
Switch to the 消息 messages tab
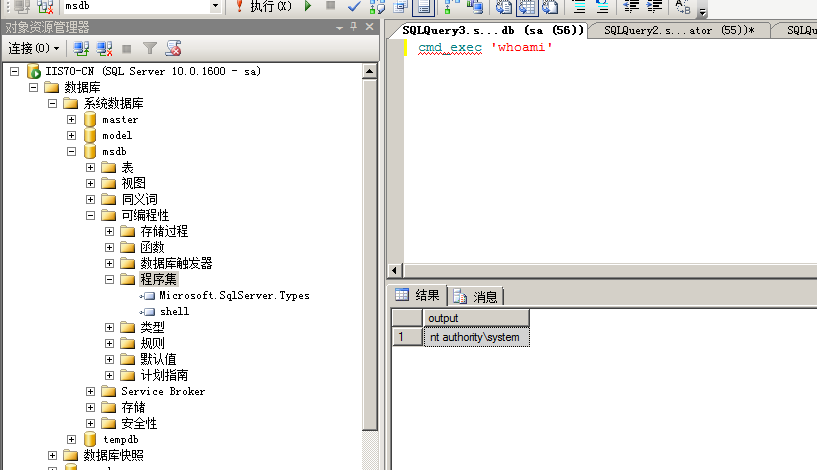(x=477, y=296)
